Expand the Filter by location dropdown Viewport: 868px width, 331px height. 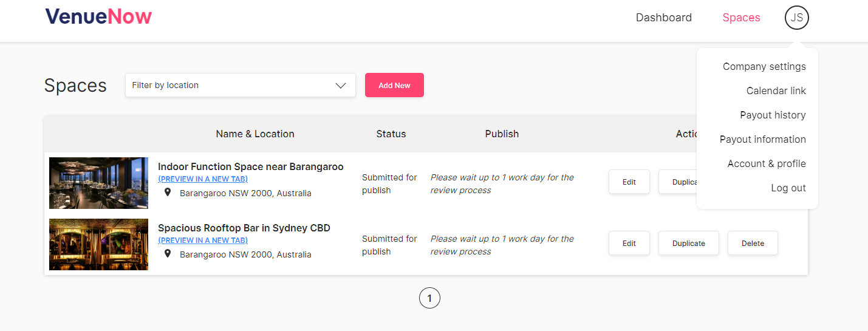pos(241,85)
